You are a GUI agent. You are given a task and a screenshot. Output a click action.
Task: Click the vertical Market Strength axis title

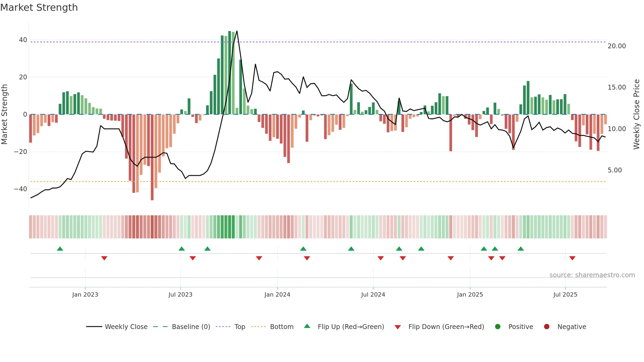point(5,114)
